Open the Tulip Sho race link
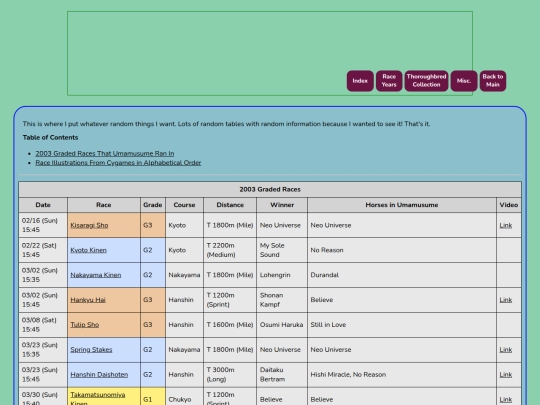This screenshot has width=540, height=405. click(x=85, y=324)
